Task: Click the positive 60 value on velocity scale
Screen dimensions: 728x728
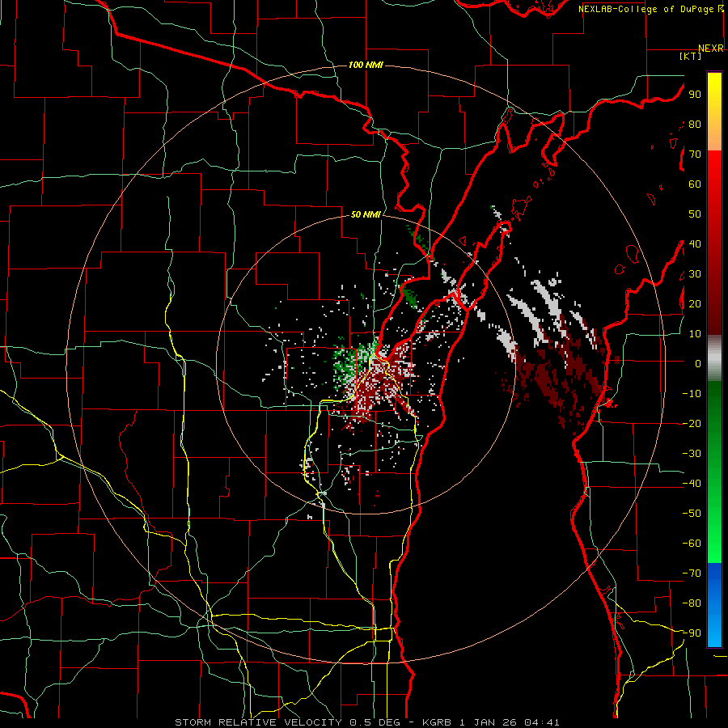Action: 695,184
